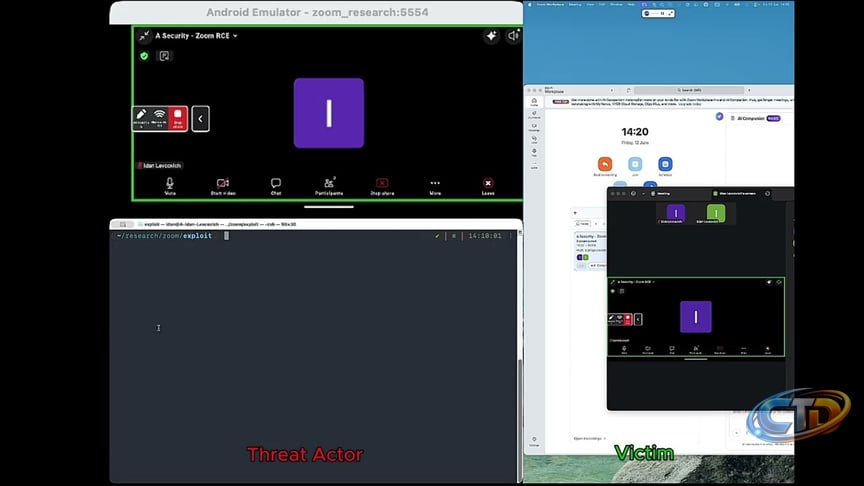Click the ~/research/zoom/exploit path in terminal

point(164,236)
